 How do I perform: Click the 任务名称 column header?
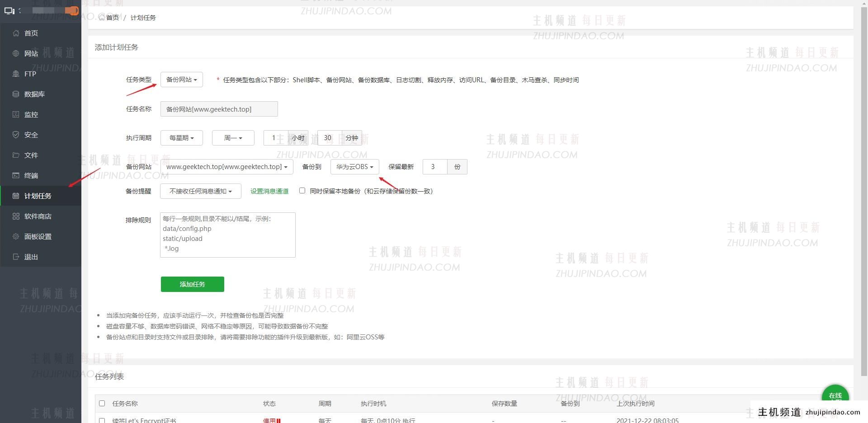point(125,404)
